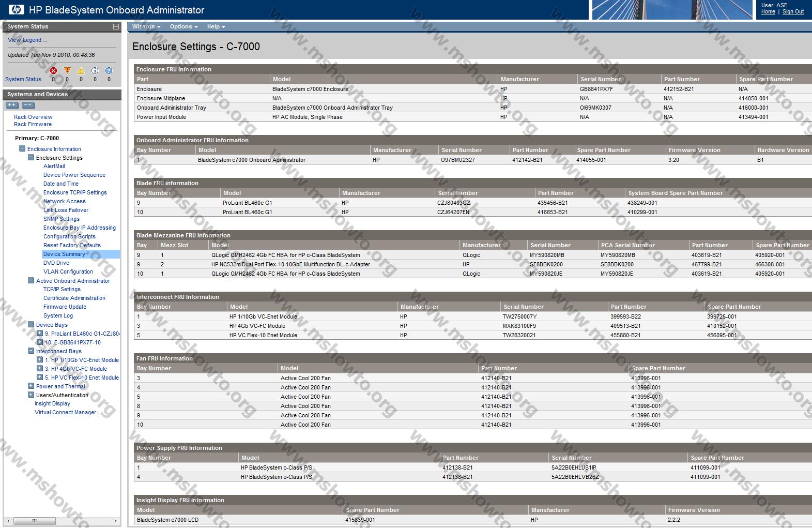The width and height of the screenshot is (812, 528).
Task: Open the Options menu
Action: (x=184, y=26)
